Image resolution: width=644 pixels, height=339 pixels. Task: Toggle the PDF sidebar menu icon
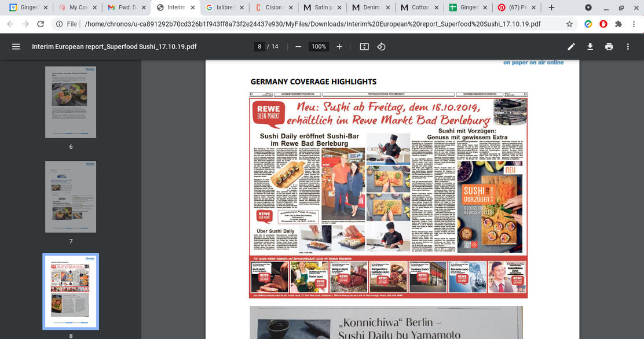tap(16, 47)
